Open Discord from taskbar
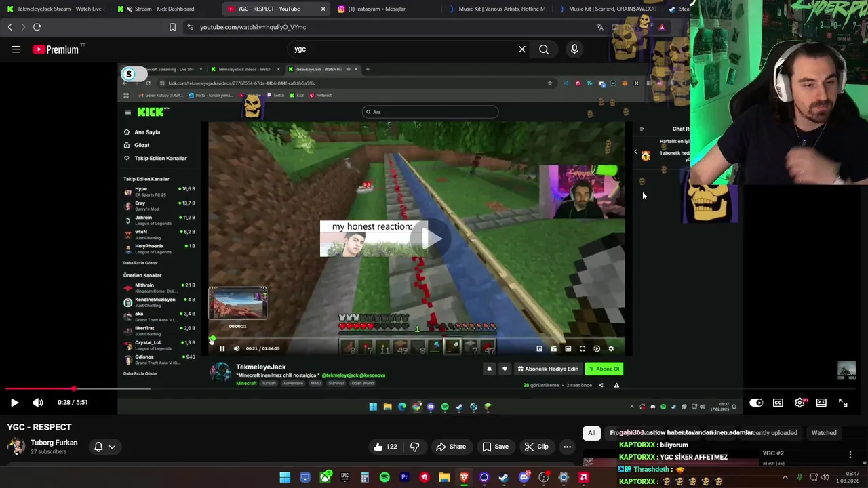This screenshot has height=488, width=868. pos(524,477)
